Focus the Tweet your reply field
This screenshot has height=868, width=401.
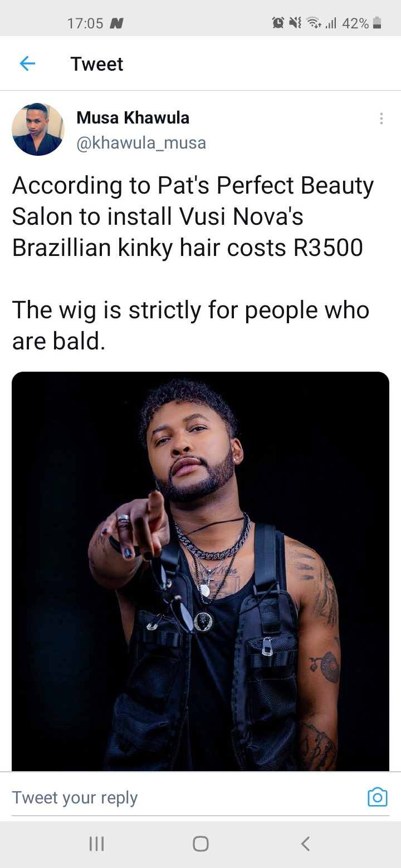(x=187, y=798)
